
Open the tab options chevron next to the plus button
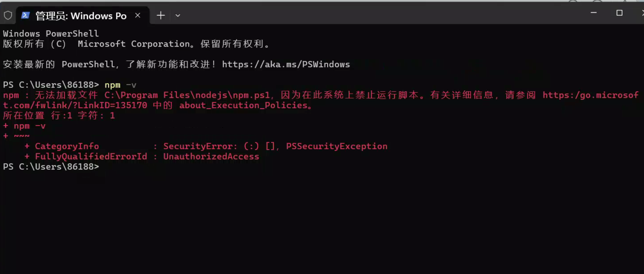point(177,16)
